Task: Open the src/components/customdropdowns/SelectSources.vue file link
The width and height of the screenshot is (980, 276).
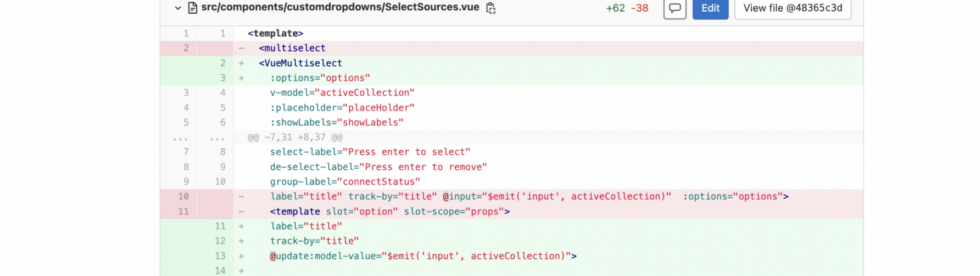Action: (340, 7)
